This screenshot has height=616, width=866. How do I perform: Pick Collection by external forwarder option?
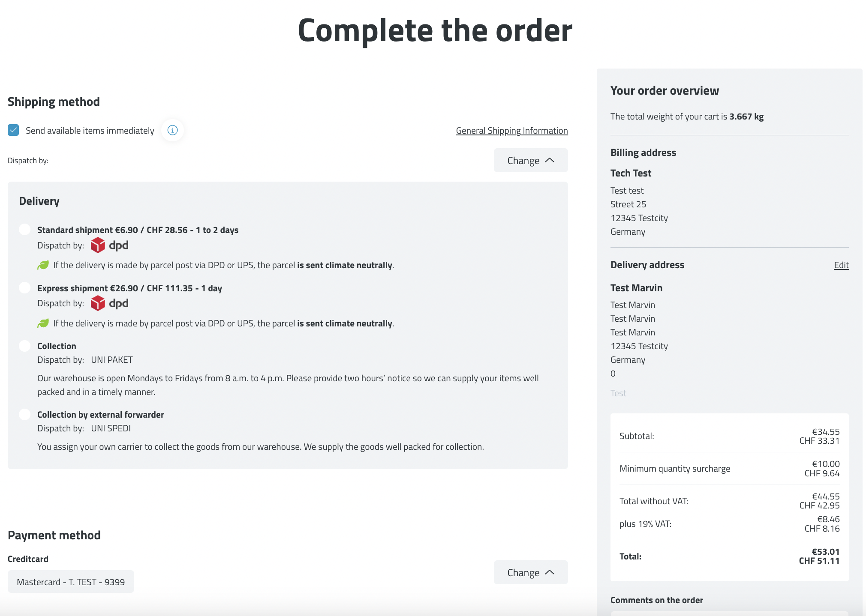tap(25, 414)
